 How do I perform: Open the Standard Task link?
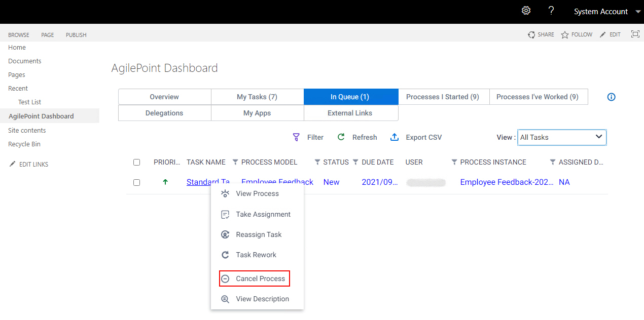tap(208, 182)
